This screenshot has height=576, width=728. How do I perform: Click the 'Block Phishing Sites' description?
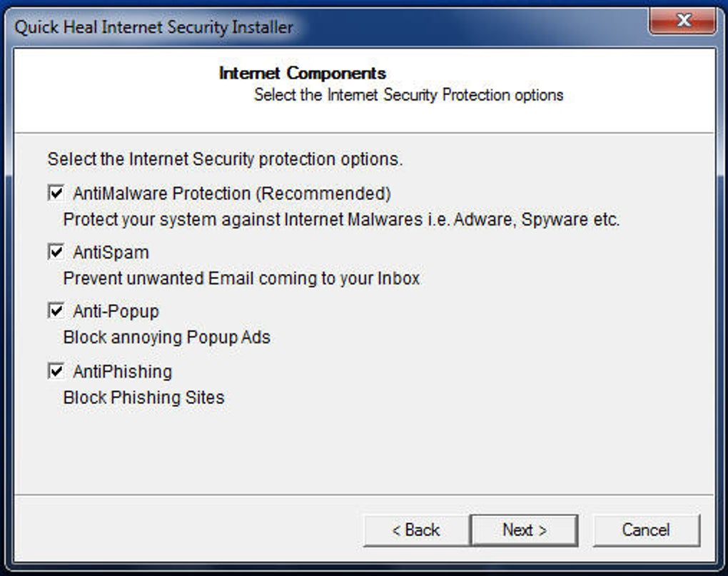pyautogui.click(x=143, y=398)
